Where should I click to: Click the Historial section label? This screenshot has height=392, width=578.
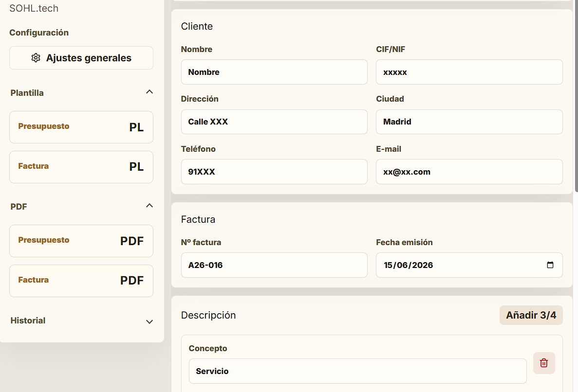28,321
